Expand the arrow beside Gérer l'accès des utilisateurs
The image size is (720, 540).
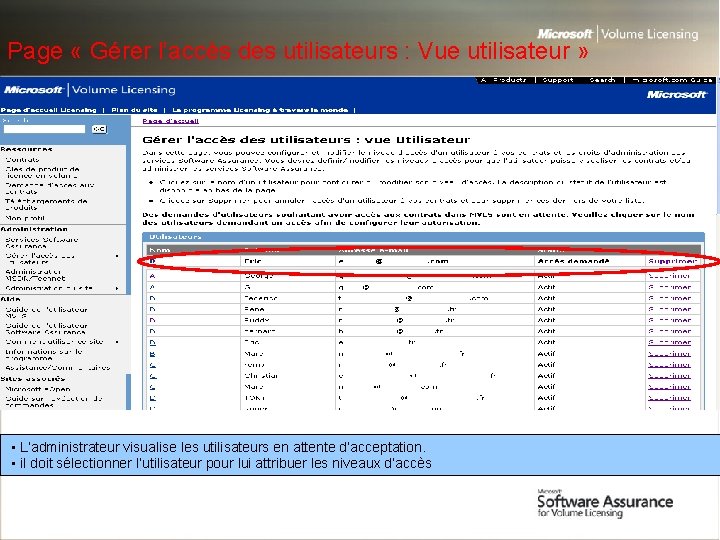click(x=118, y=256)
